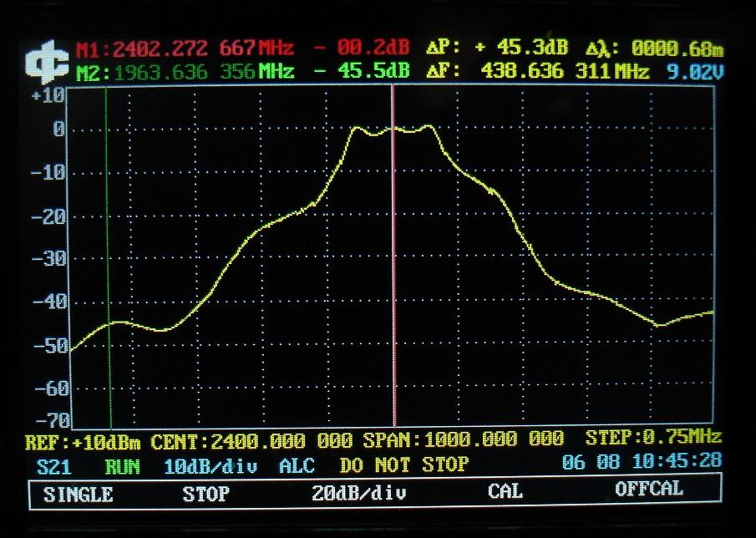Choose the OFFCAL menu item
756x538 pixels.
(x=649, y=489)
